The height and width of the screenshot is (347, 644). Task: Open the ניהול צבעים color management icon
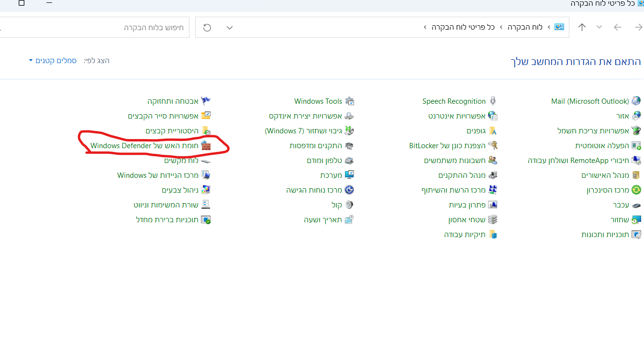(206, 190)
